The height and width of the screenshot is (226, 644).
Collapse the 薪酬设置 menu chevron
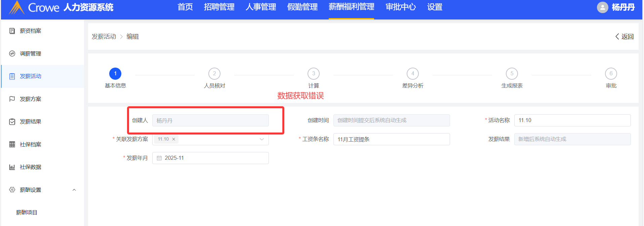point(74,190)
